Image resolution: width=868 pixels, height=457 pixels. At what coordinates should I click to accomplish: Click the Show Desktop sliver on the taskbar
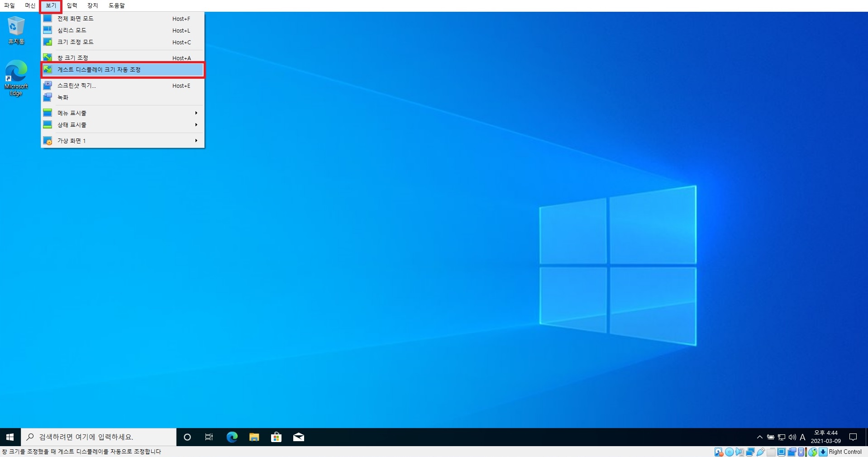click(x=866, y=437)
